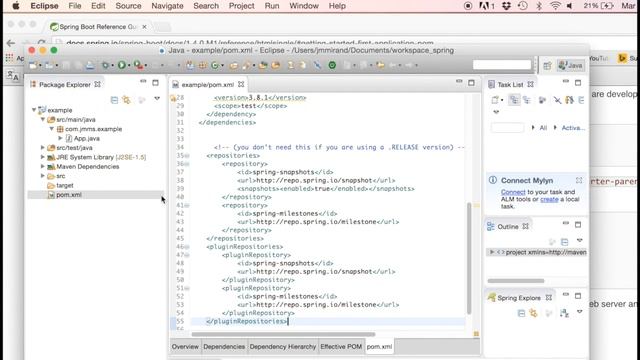Click the Connect link in Mylyn notice
This screenshot has width=640, height=360.
click(513, 192)
